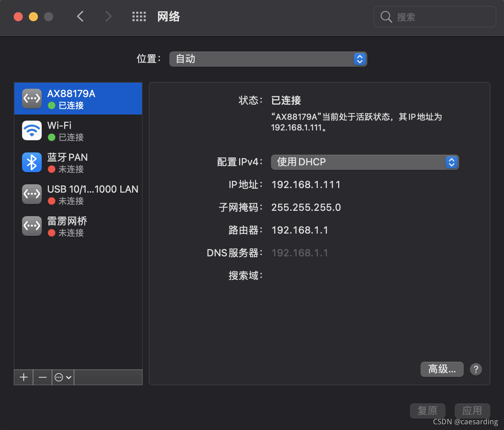Image resolution: width=504 pixels, height=430 pixels.
Task: Navigate back with the left arrow
Action: 80,16
